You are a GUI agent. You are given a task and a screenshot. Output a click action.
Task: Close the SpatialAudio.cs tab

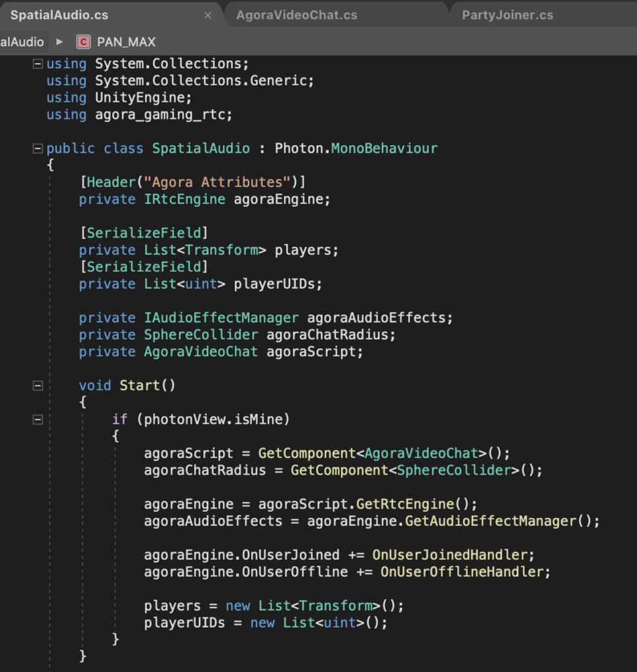pos(208,16)
